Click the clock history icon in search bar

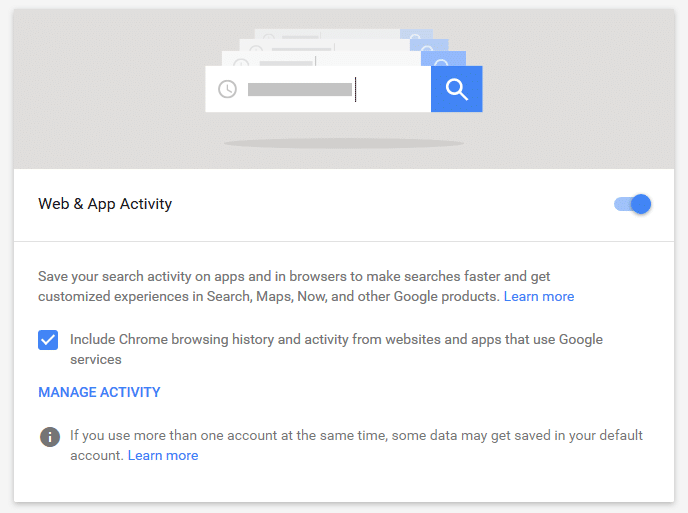(x=227, y=89)
